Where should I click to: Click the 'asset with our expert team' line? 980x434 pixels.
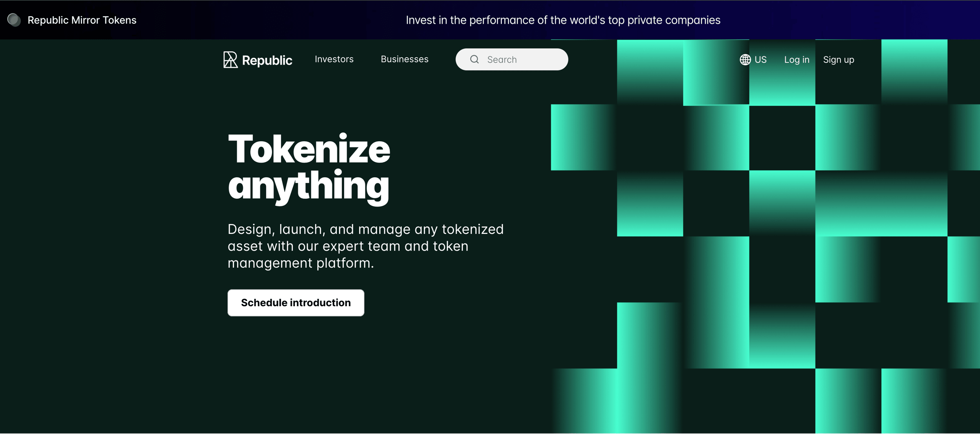click(x=348, y=246)
